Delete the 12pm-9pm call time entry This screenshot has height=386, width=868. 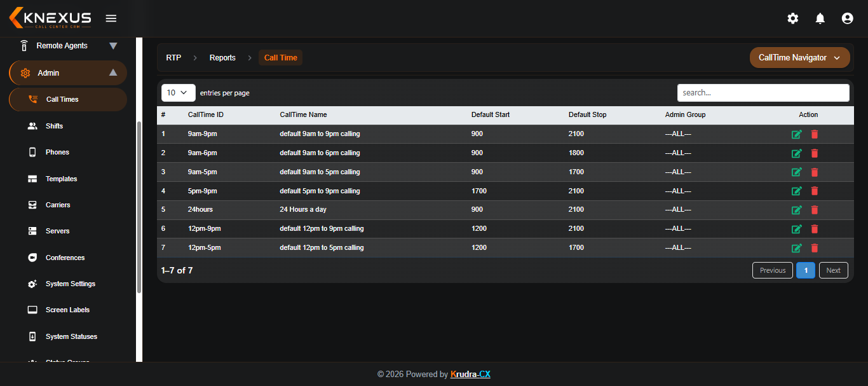point(815,229)
